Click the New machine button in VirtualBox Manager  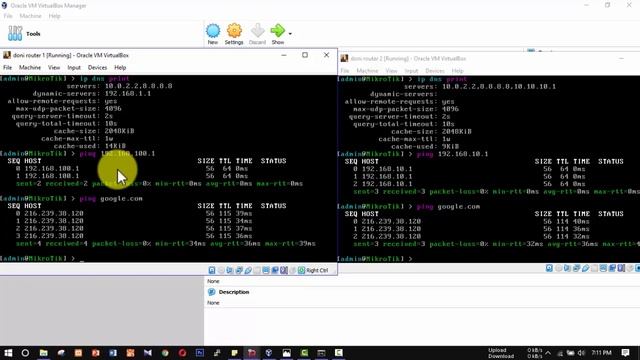(x=213, y=34)
